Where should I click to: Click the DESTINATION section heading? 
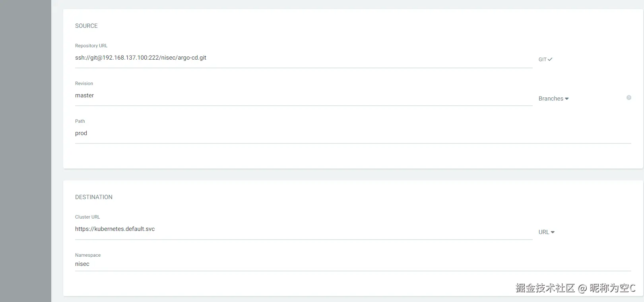click(94, 197)
